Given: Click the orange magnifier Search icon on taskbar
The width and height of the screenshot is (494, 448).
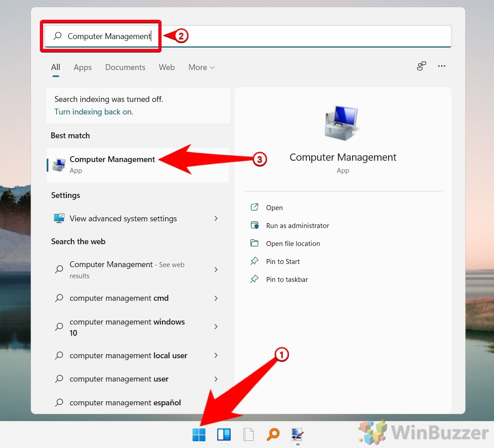Looking at the screenshot, I should pyautogui.click(x=273, y=435).
